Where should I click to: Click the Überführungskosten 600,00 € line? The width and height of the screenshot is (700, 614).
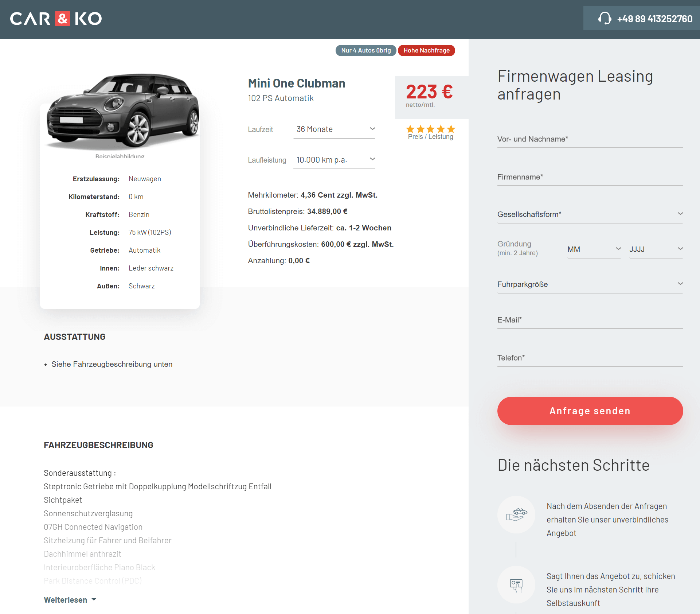(321, 244)
